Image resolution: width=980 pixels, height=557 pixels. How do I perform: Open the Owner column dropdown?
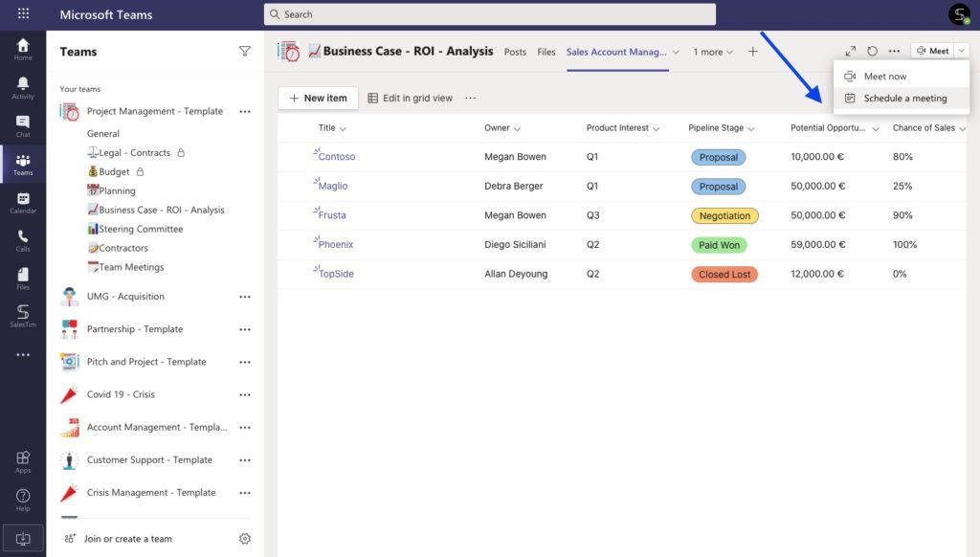tap(517, 129)
